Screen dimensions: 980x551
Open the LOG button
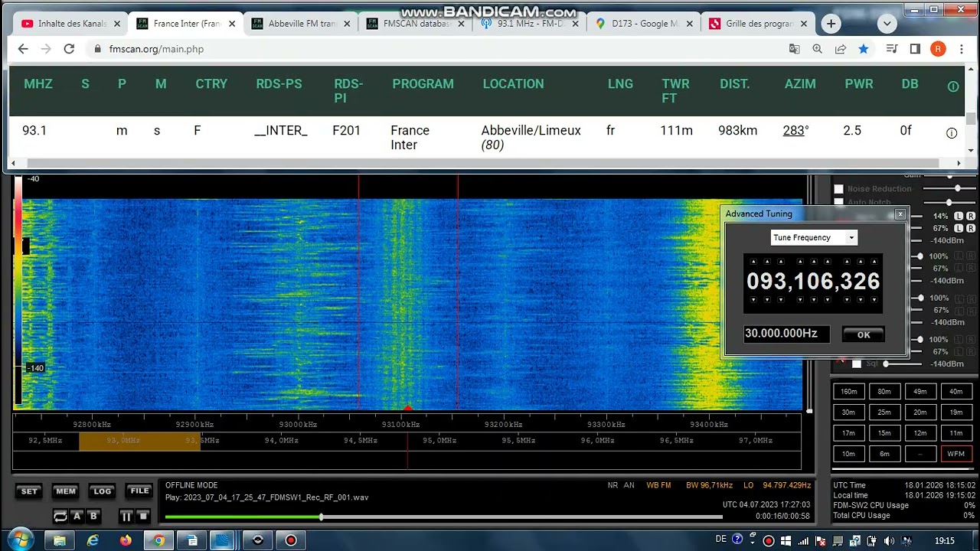tap(102, 491)
